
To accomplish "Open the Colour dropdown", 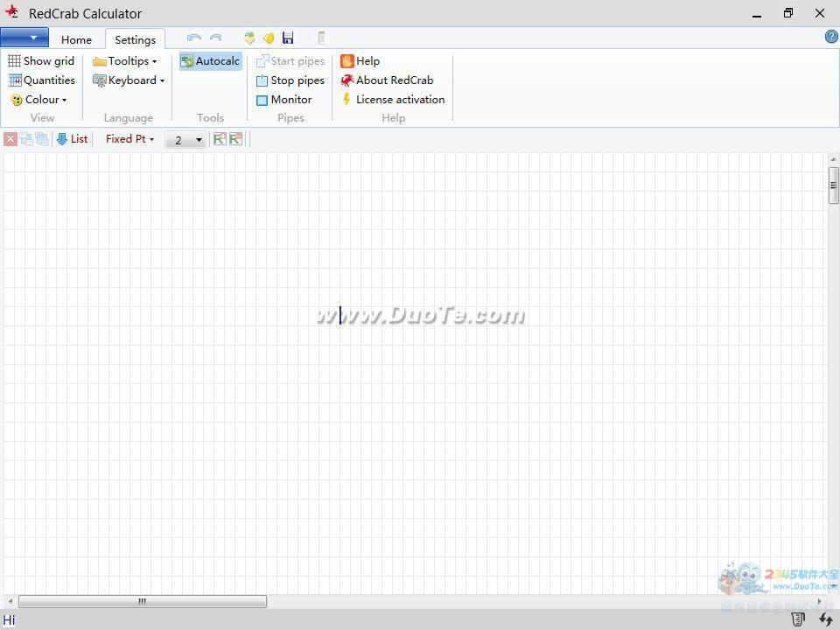I will 38,100.
